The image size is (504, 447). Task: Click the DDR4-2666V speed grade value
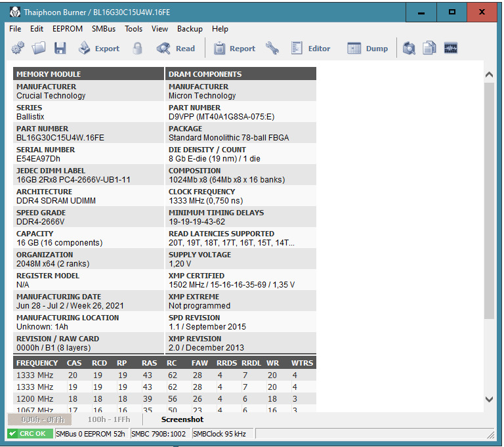click(x=40, y=222)
